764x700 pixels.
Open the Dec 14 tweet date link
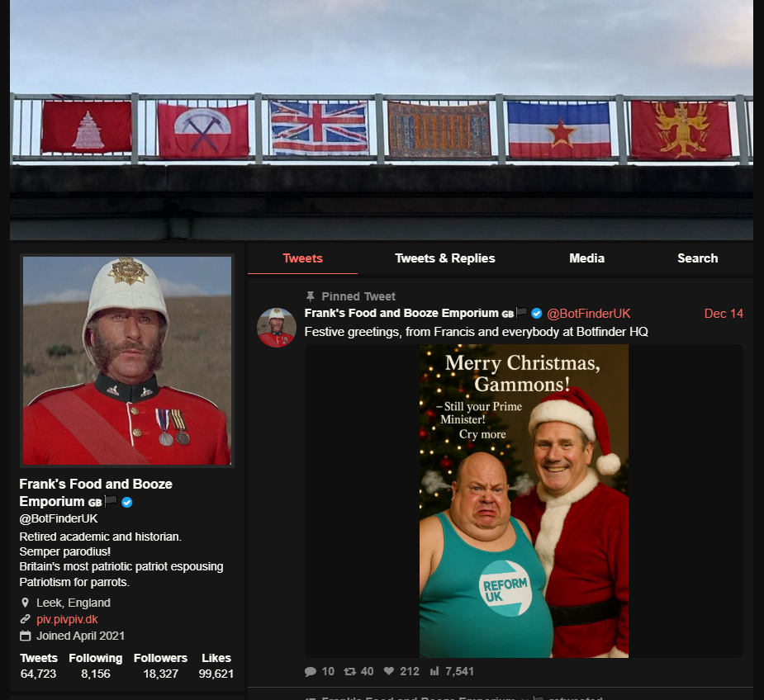tap(724, 314)
